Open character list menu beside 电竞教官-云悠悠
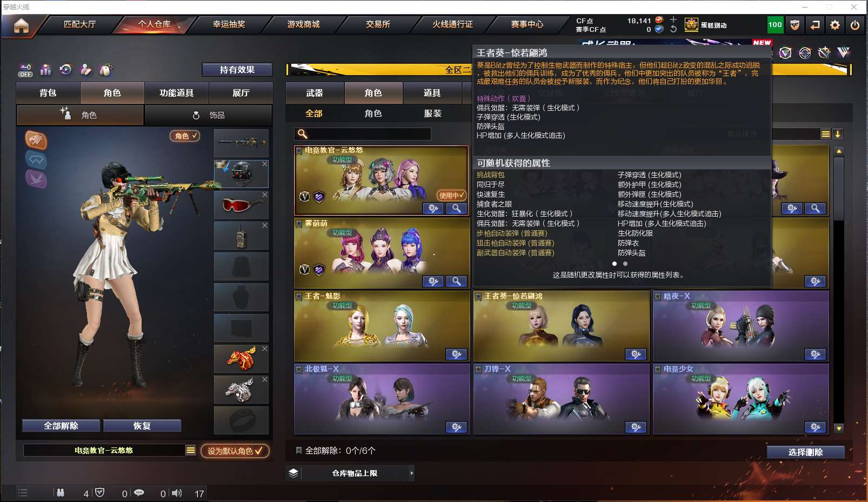The image size is (868, 502). (191, 450)
